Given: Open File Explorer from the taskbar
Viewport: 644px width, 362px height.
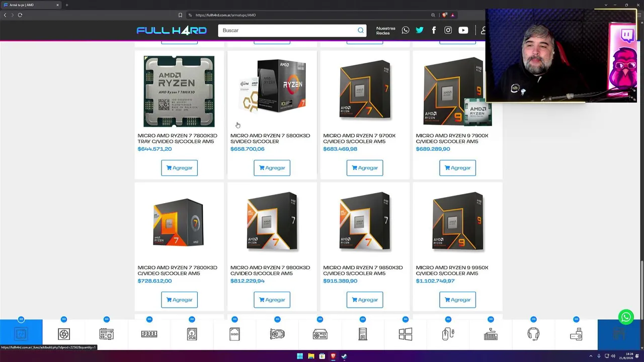Looking at the screenshot, I should [311, 356].
